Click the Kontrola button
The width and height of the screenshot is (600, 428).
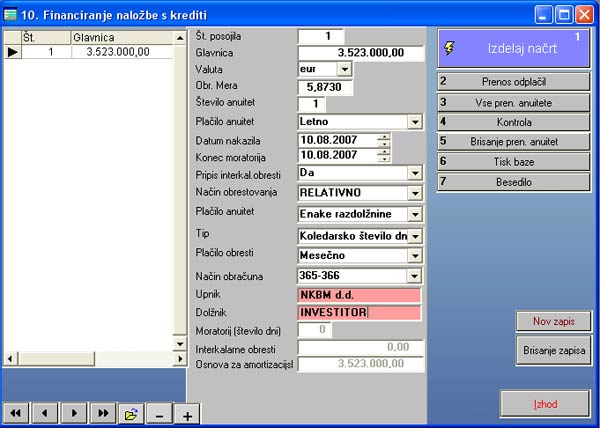click(513, 121)
